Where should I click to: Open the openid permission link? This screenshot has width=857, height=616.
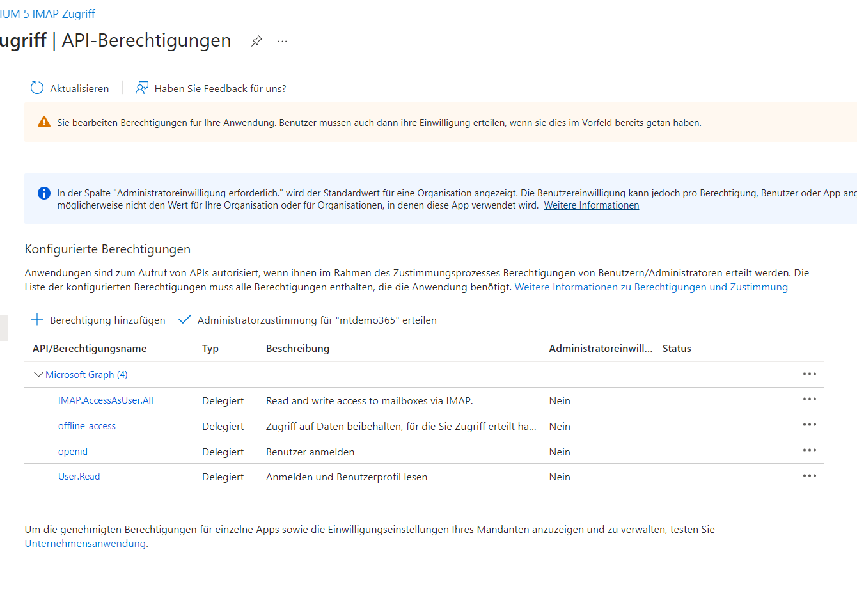point(73,452)
